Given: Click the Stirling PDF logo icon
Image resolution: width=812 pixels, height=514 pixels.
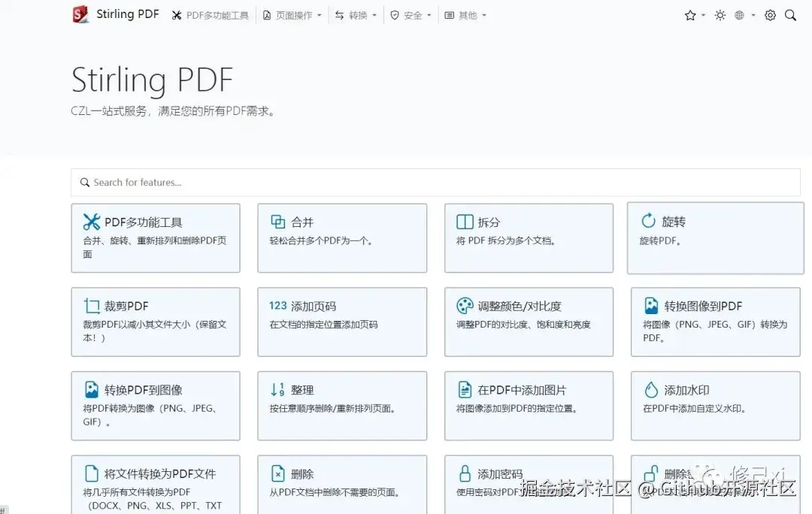Looking at the screenshot, I should pyautogui.click(x=80, y=14).
